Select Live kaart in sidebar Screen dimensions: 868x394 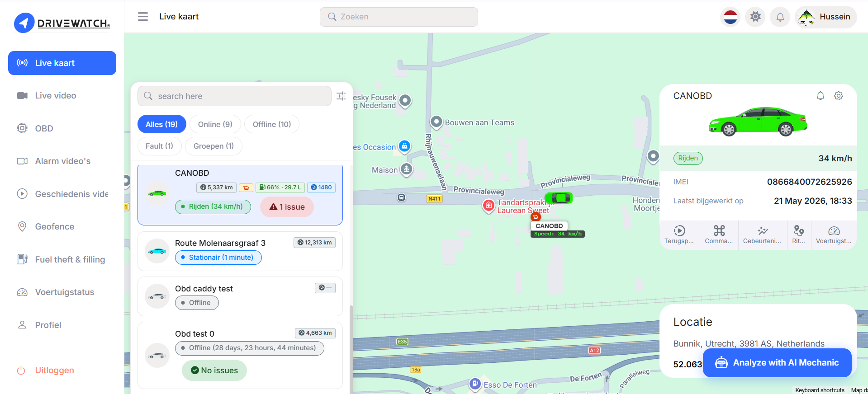pos(62,63)
